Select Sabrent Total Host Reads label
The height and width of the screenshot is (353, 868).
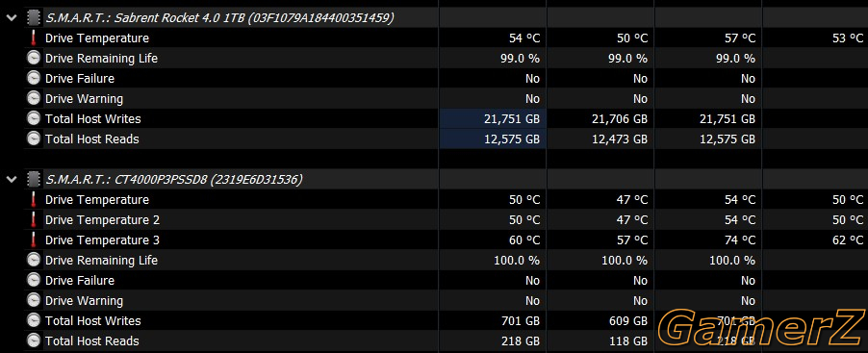click(x=91, y=139)
